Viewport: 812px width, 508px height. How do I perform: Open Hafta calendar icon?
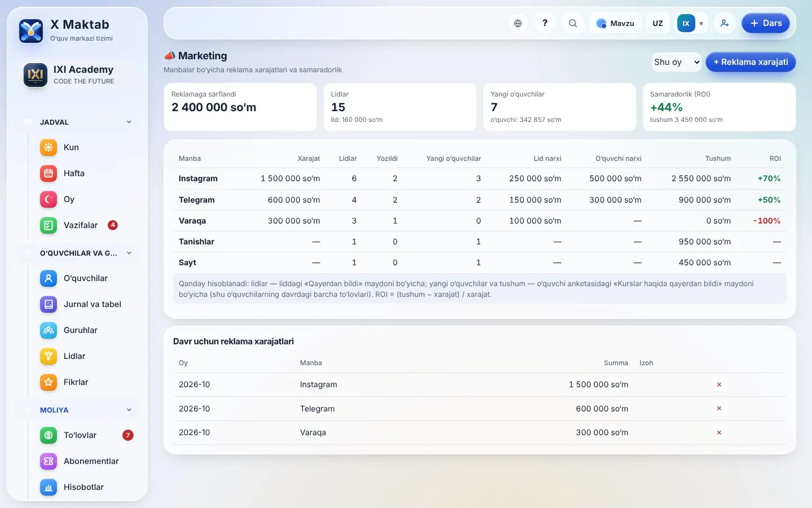click(x=48, y=173)
